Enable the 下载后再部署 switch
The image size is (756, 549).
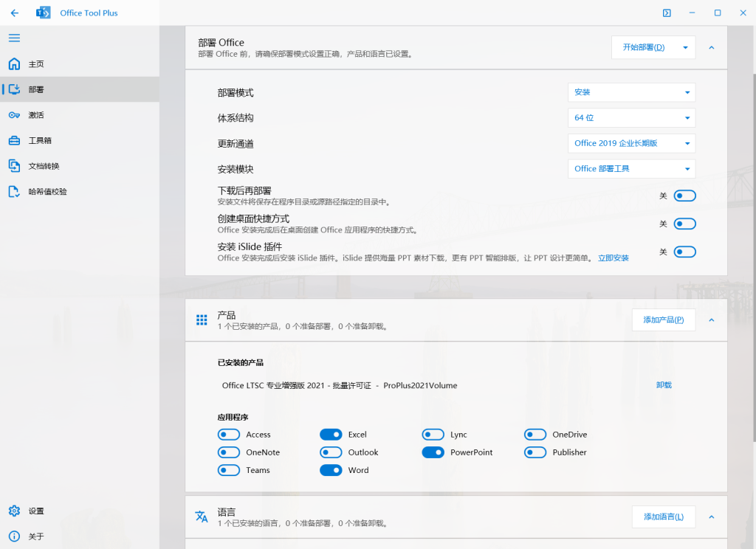click(x=684, y=195)
